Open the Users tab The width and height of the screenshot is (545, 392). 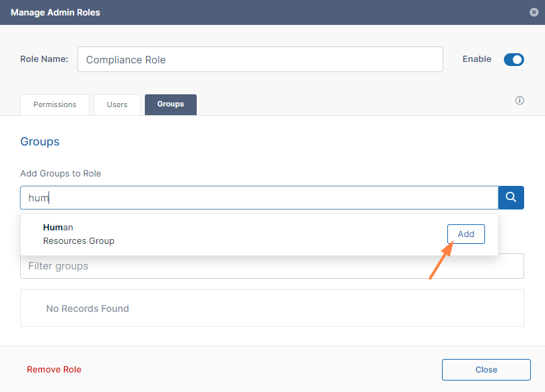(x=117, y=105)
